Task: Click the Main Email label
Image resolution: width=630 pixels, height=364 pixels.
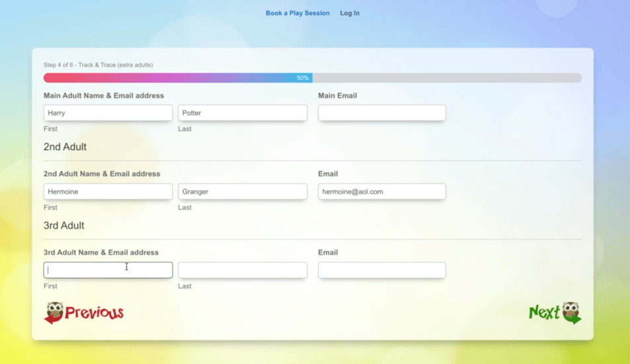Action: [338, 96]
